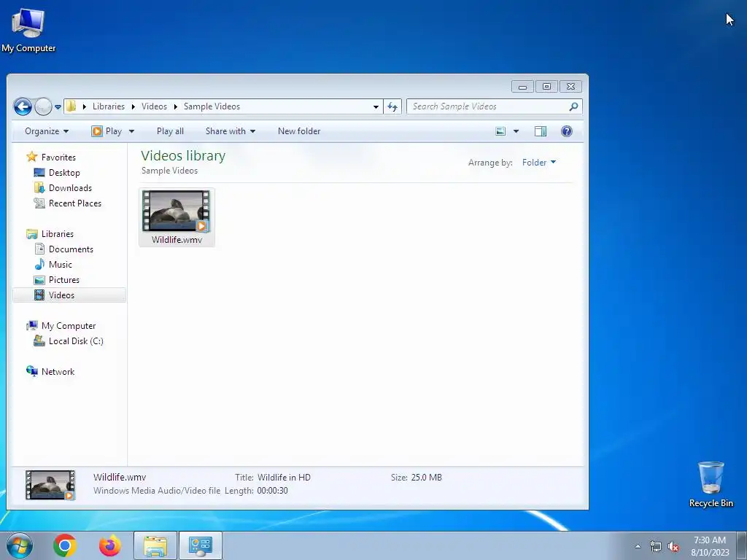Expand the Play button dropdown arrow
This screenshot has width=747, height=560.
(131, 131)
